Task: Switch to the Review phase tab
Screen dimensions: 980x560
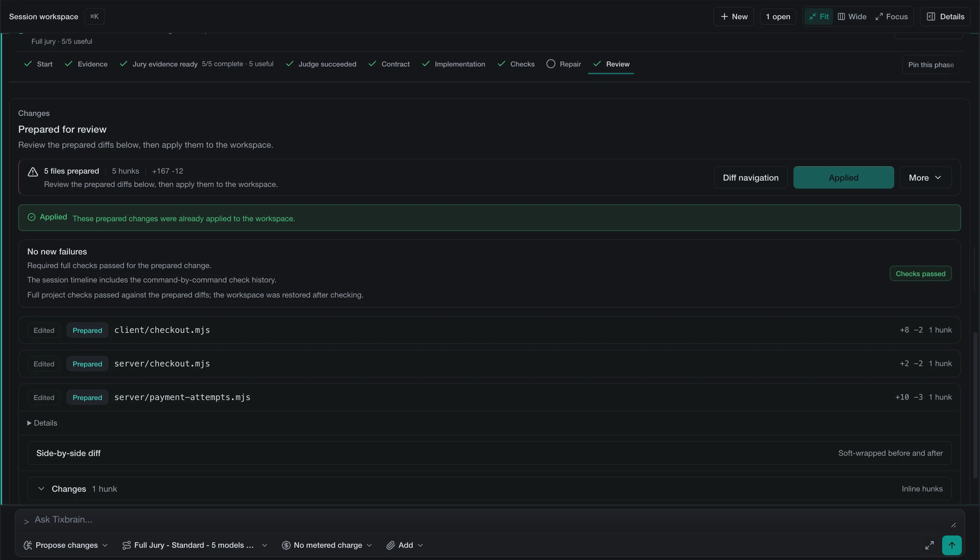Action: click(611, 64)
